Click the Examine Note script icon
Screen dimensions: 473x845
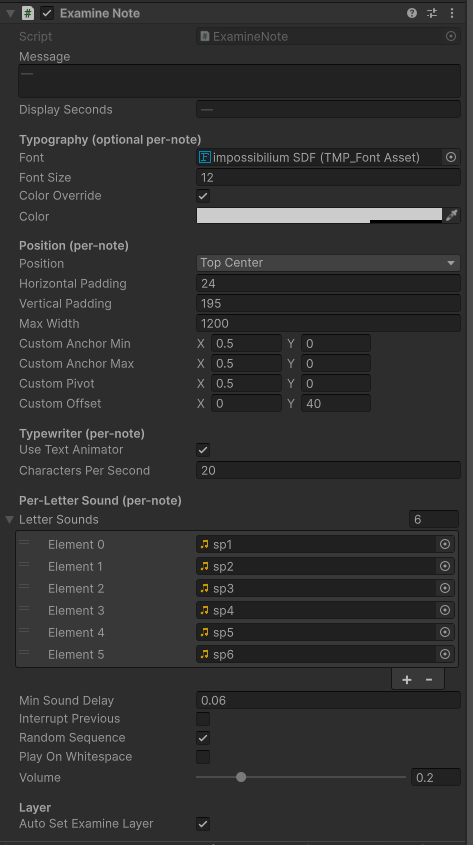tap(27, 13)
